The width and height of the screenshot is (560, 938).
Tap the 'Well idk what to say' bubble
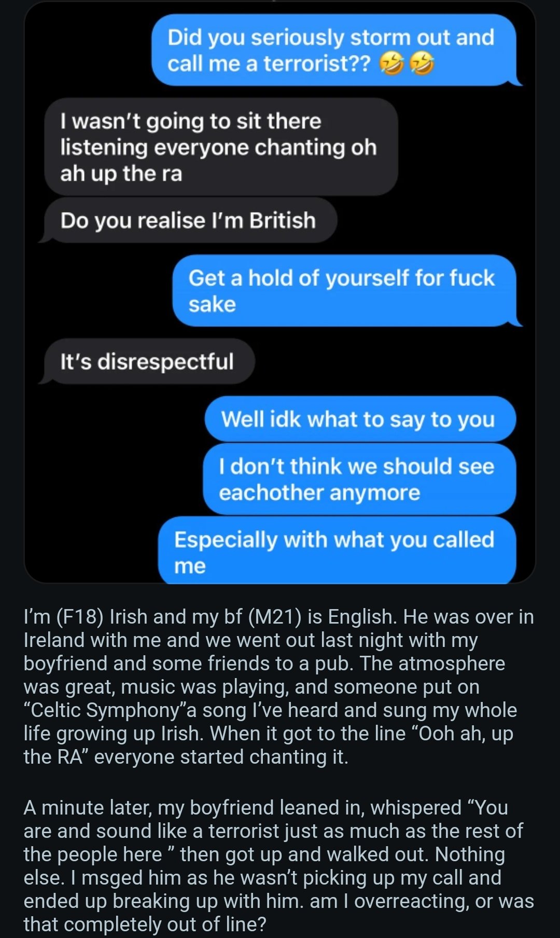(360, 419)
